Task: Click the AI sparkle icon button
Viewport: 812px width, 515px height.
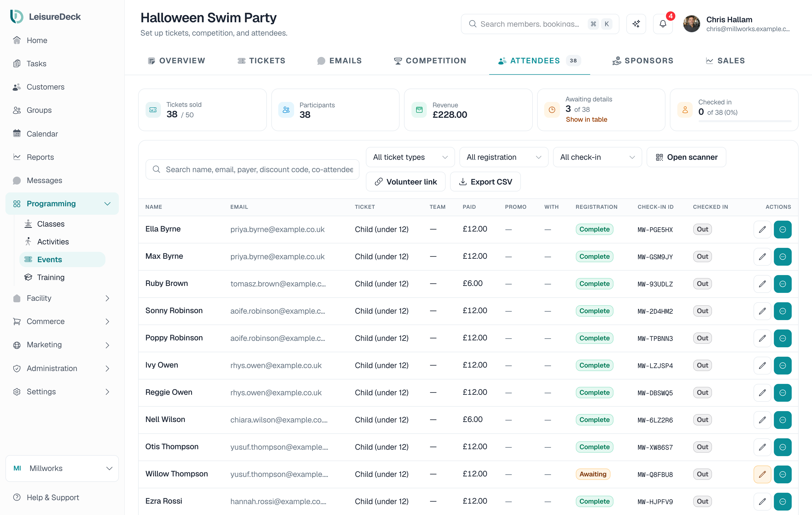Action: (636, 24)
